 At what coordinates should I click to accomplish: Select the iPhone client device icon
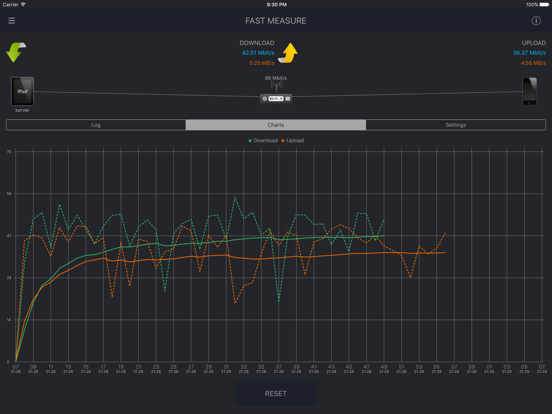click(x=529, y=91)
